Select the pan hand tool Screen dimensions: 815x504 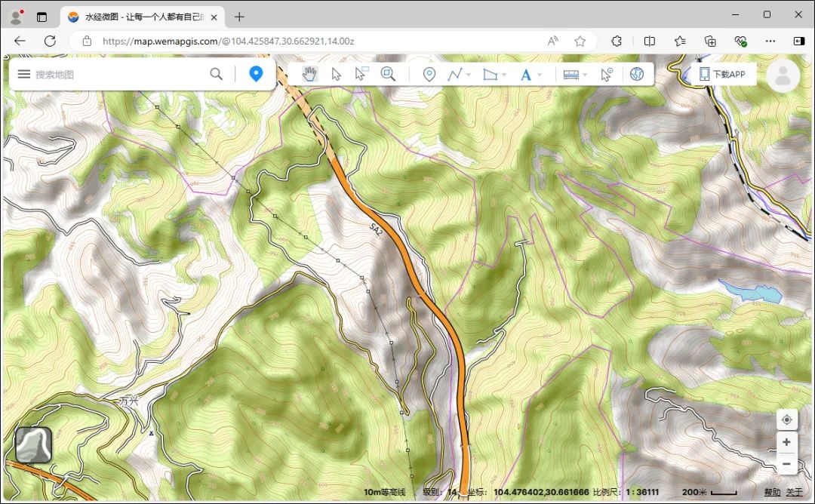click(x=309, y=74)
